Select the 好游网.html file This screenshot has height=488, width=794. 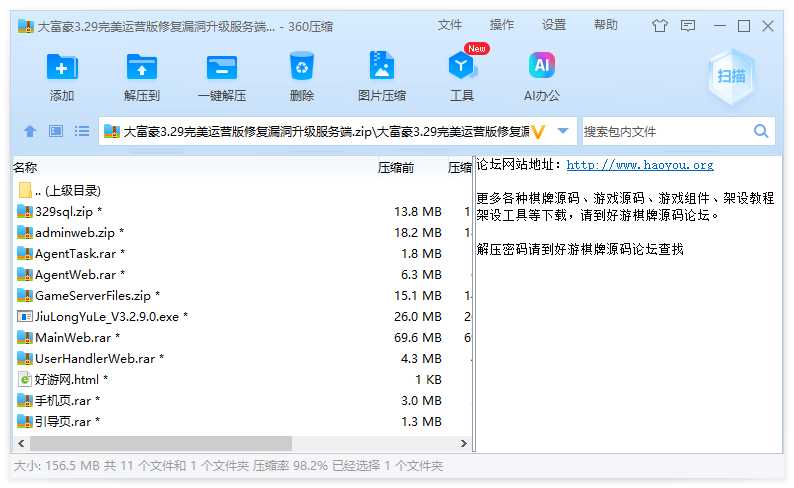click(x=242, y=380)
